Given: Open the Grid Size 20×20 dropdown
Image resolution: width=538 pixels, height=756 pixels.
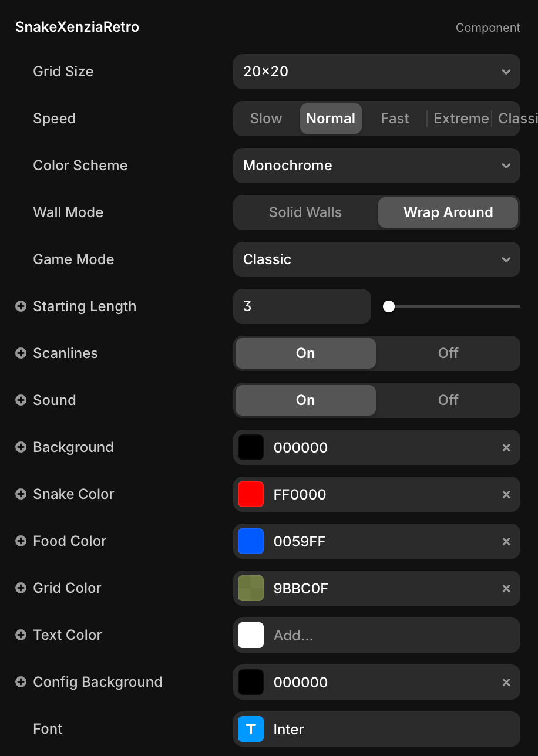Looking at the screenshot, I should (x=376, y=72).
